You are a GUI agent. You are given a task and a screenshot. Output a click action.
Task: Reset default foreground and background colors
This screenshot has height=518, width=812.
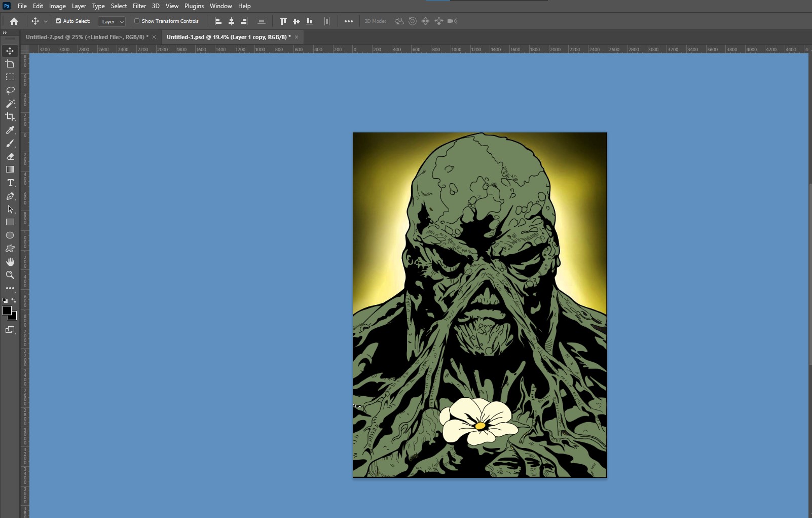pyautogui.click(x=5, y=300)
